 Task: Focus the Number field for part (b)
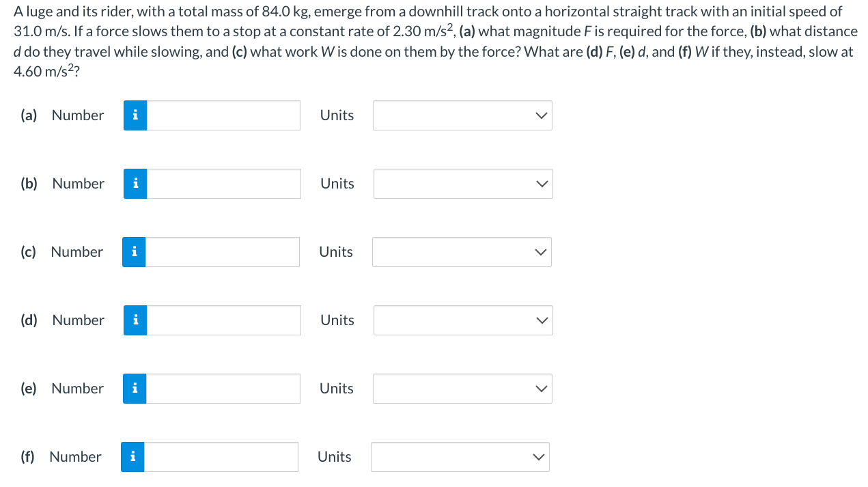click(224, 184)
